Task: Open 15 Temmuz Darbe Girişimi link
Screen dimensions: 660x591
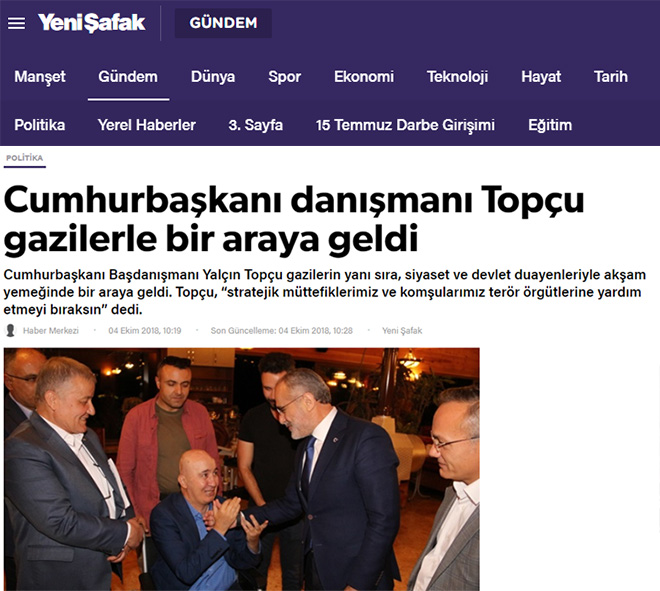Action: [x=405, y=125]
